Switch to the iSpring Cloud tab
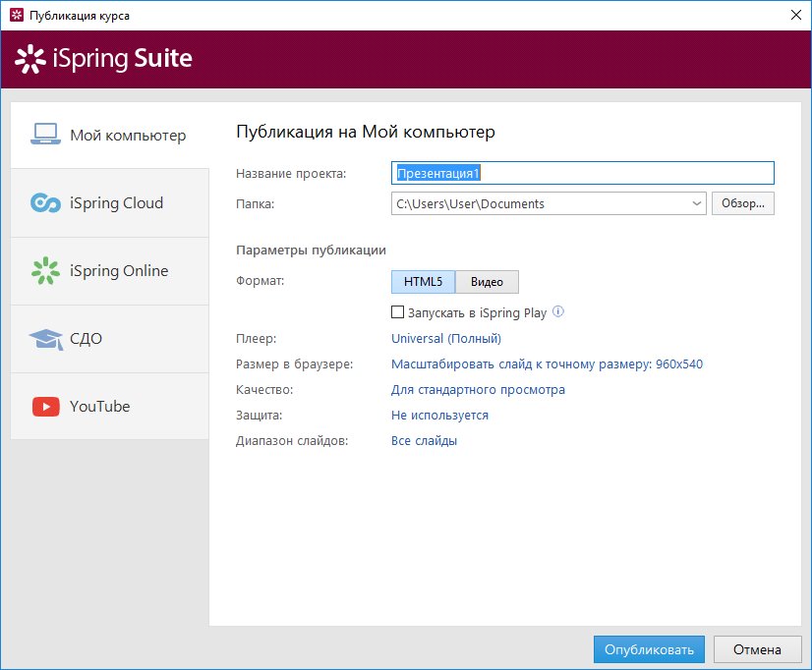 click(110, 202)
